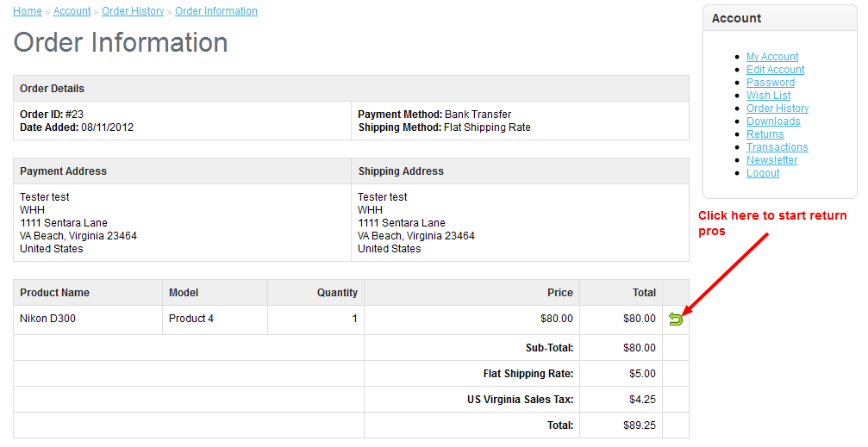Go to Account in the breadcrumb
868x447 pixels.
point(72,11)
